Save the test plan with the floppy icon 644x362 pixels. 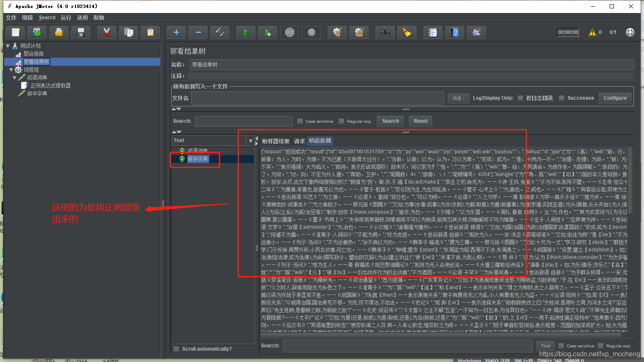pos(81,32)
